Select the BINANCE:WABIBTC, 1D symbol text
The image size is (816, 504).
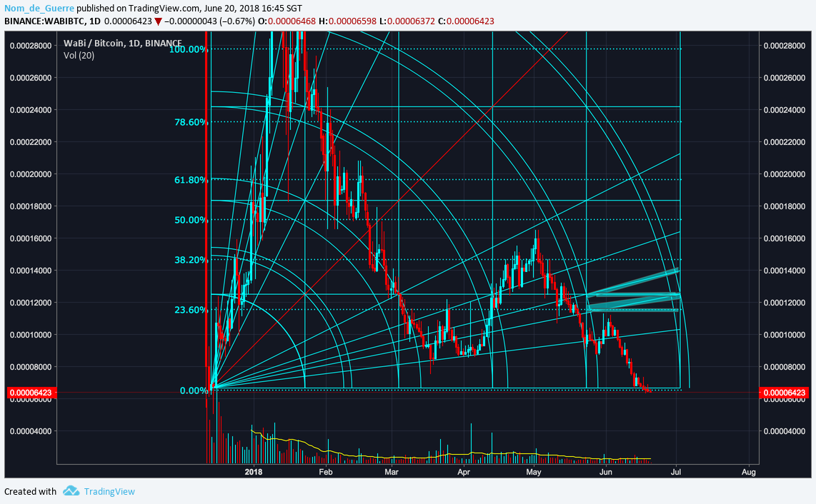point(53,21)
